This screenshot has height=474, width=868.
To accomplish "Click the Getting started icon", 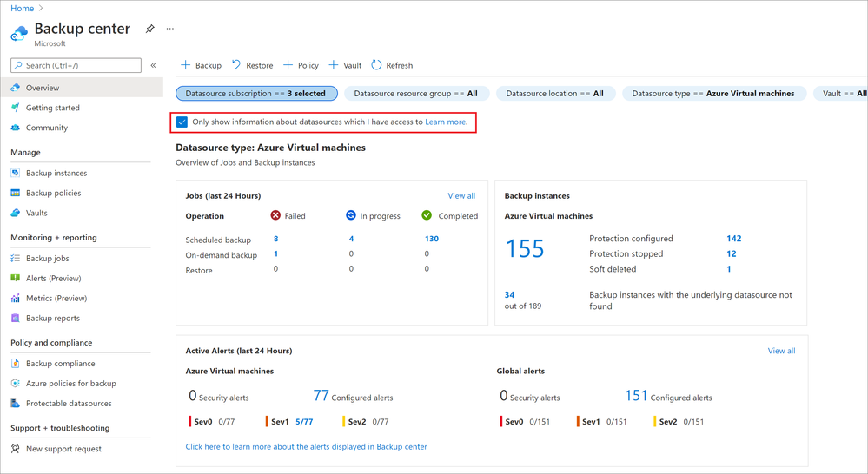I will [16, 108].
